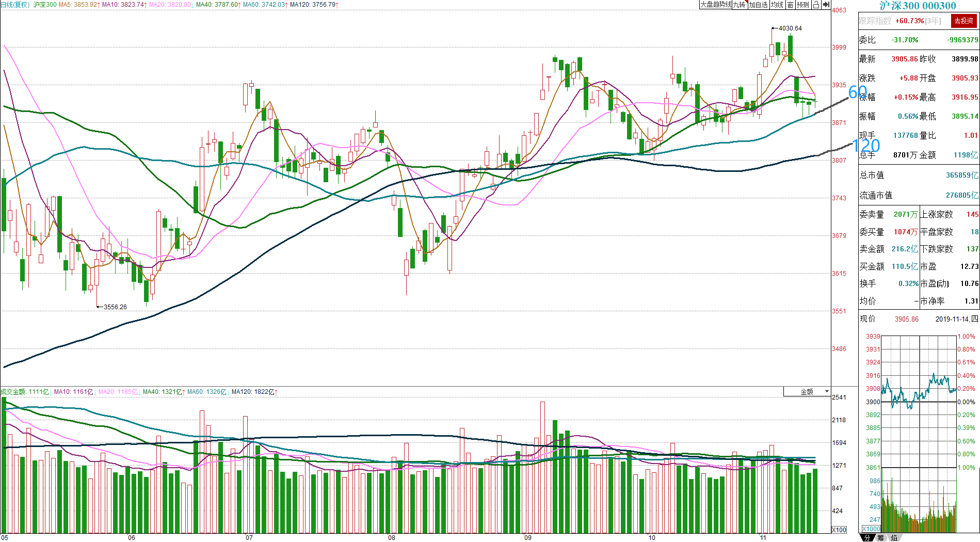Toggle the 九转 indicator button

pyautogui.click(x=740, y=5)
